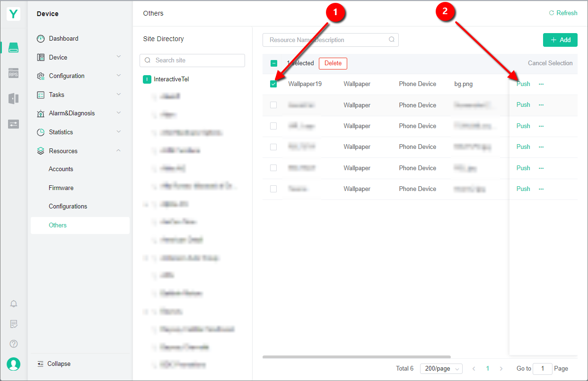Viewport: 588px width, 381px height.
Task: Click the Refresh link
Action: [x=563, y=13]
